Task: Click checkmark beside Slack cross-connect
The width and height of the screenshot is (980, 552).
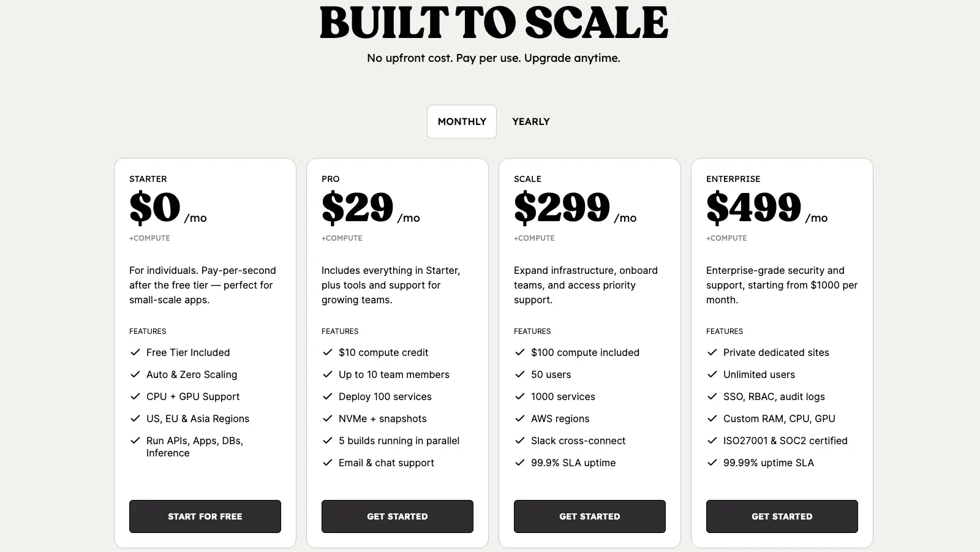Action: coord(520,440)
